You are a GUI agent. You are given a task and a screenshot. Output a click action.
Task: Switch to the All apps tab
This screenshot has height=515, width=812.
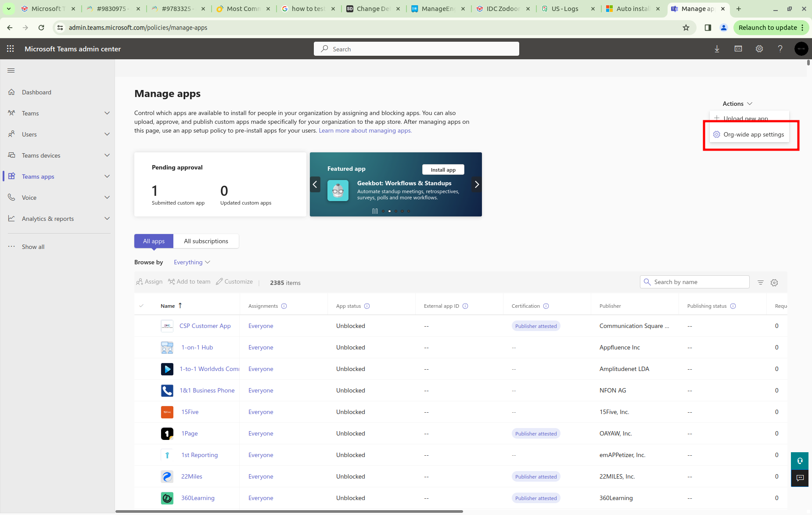click(154, 241)
